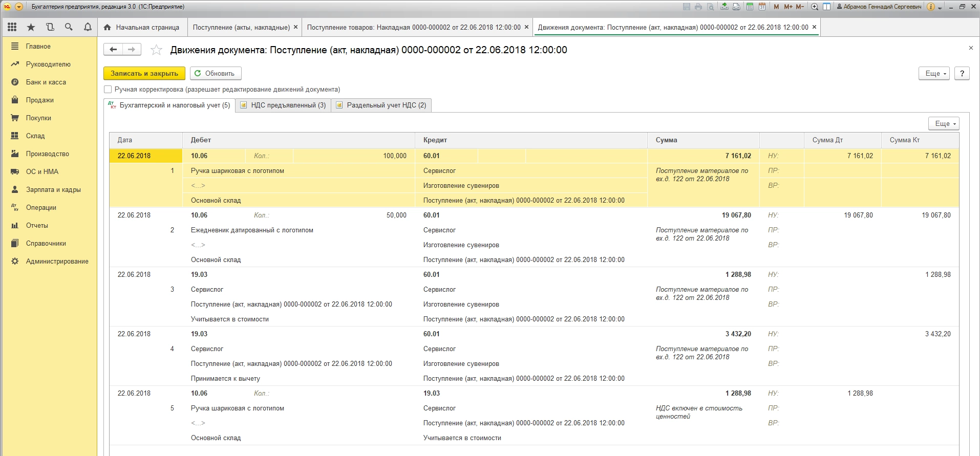Click the Записать и закрыть button
The image size is (980, 456).
[x=144, y=73]
